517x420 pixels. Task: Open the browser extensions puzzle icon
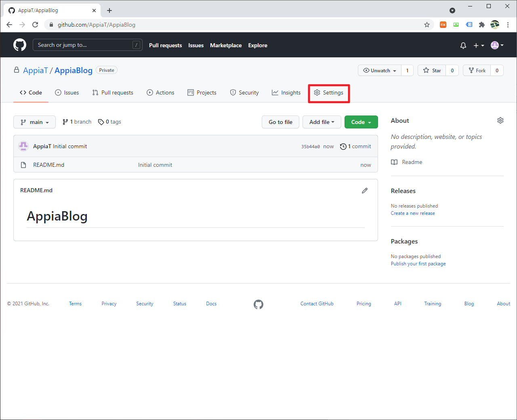(481, 25)
